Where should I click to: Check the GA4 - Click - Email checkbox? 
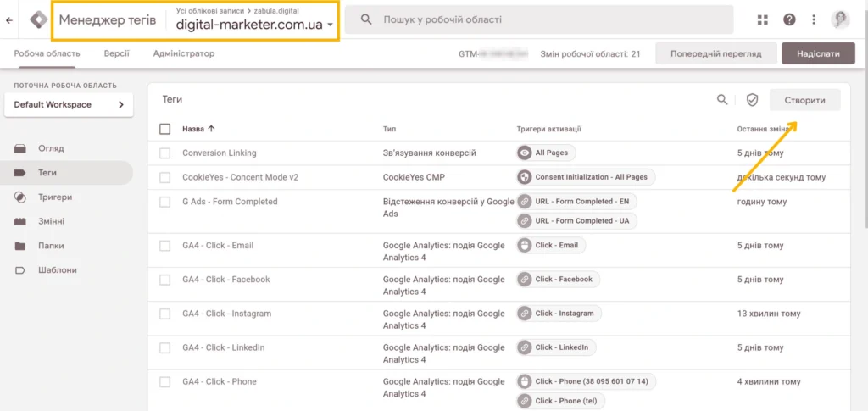coord(164,246)
